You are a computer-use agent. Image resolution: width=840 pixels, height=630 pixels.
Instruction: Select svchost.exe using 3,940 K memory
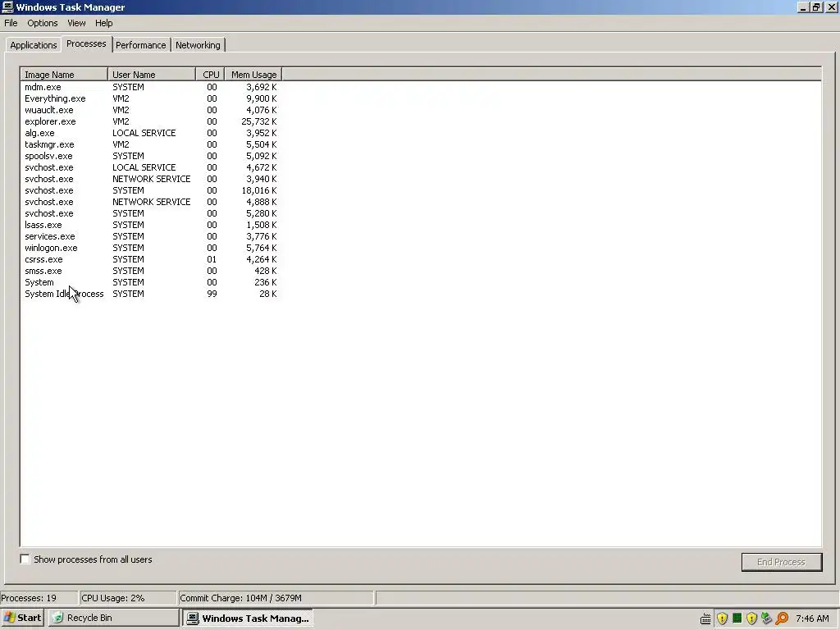[x=151, y=179]
